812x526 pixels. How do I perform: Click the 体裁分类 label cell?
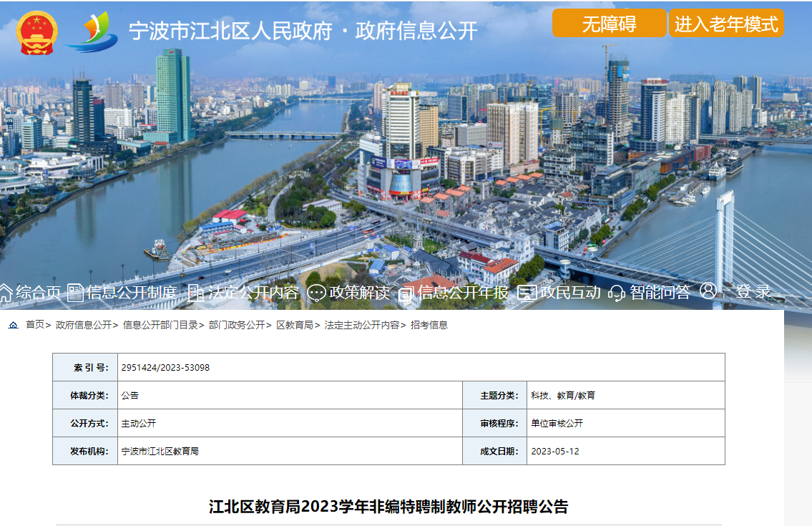click(85, 396)
